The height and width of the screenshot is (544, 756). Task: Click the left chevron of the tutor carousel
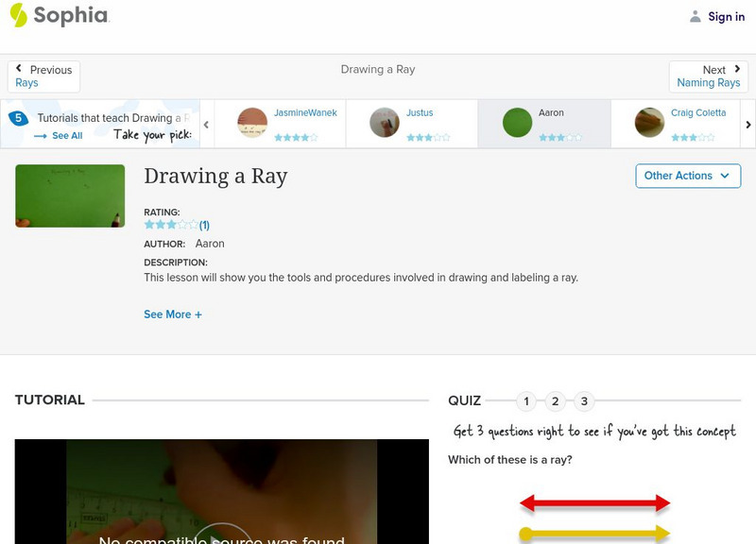pyautogui.click(x=205, y=124)
